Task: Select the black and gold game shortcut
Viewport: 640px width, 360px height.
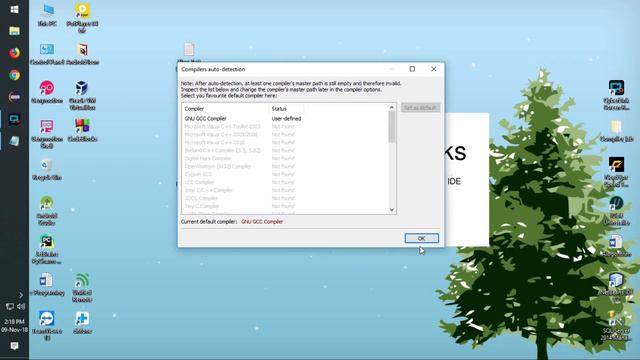Action: (x=616, y=172)
